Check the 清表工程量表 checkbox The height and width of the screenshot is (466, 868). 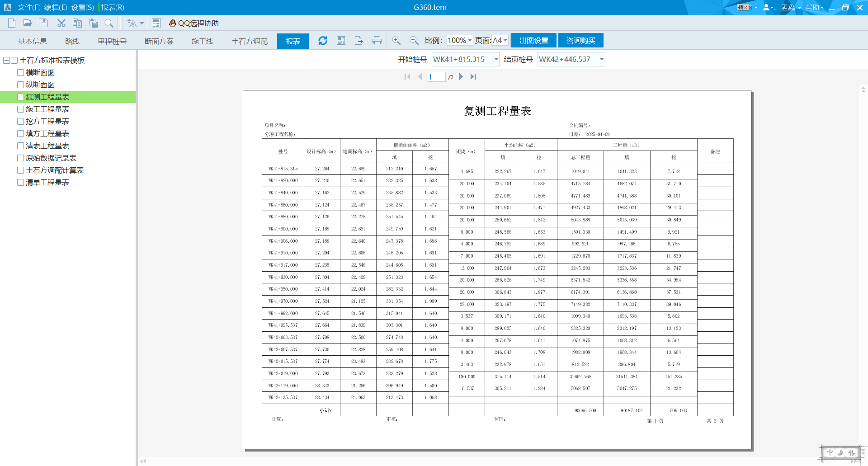pyautogui.click(x=20, y=146)
